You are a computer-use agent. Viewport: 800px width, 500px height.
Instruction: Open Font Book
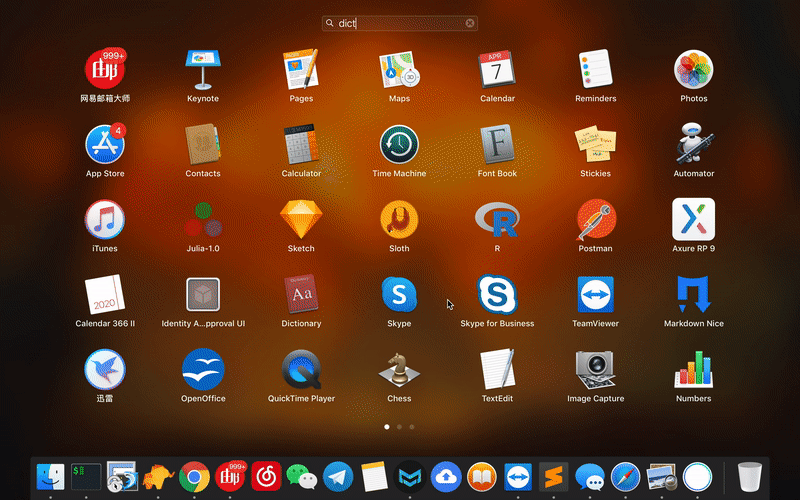pyautogui.click(x=497, y=144)
